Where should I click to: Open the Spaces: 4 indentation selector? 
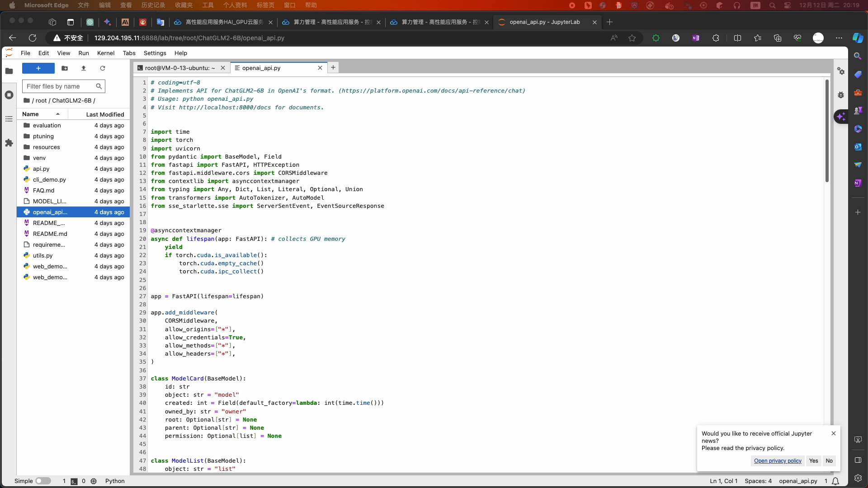click(758, 481)
